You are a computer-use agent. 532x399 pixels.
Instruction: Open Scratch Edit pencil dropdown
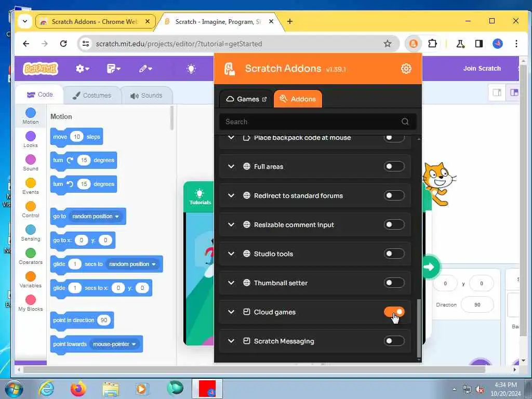point(145,69)
